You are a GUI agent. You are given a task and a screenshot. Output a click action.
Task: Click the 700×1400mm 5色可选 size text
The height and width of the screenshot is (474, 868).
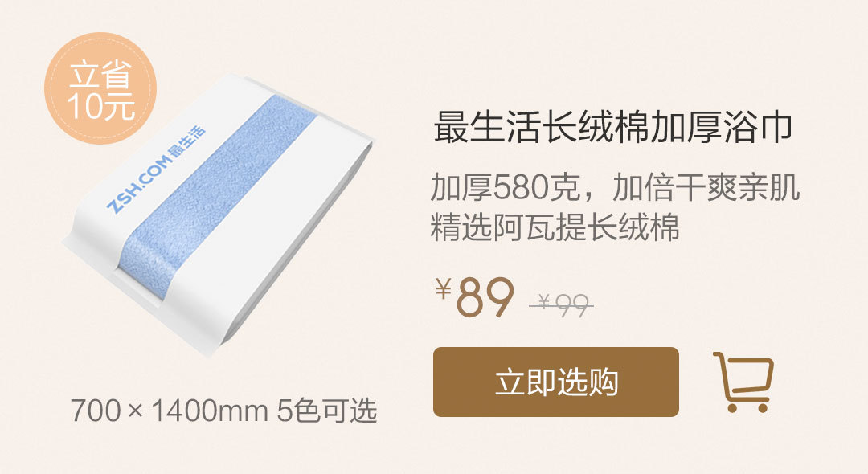[223, 411]
